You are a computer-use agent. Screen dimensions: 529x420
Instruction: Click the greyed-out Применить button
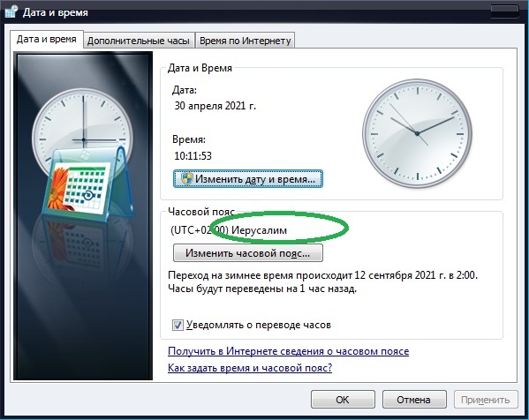point(486,400)
